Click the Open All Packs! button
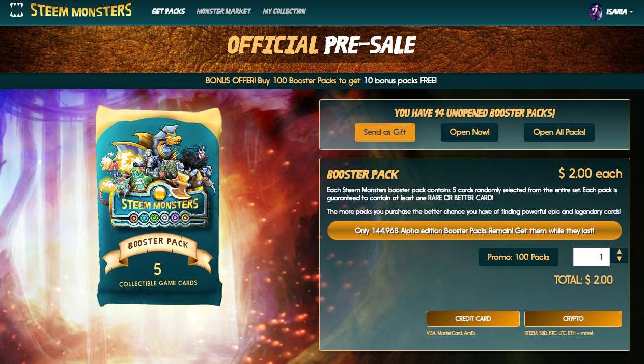 tap(559, 132)
